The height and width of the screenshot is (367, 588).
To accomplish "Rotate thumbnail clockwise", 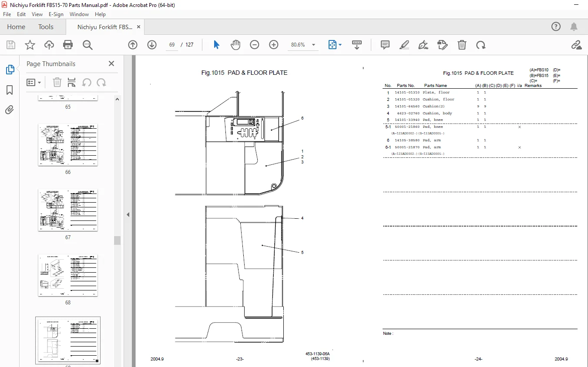I will (101, 82).
